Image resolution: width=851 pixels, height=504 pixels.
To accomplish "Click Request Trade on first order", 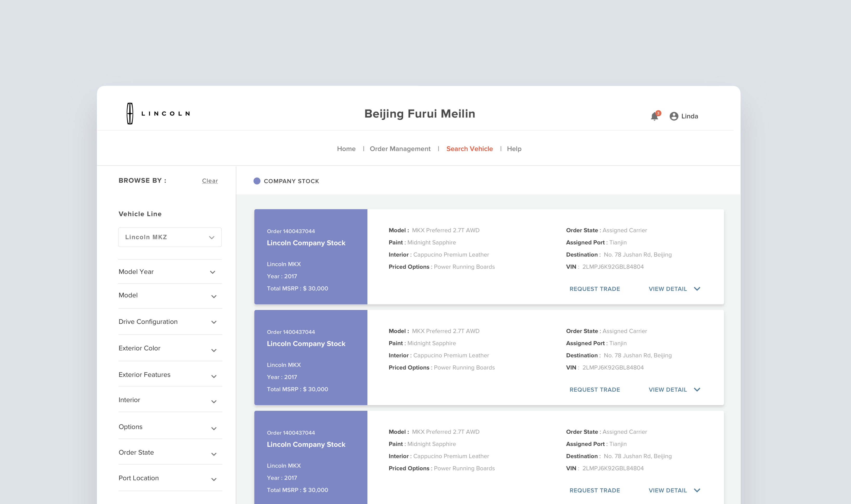I will click(594, 289).
